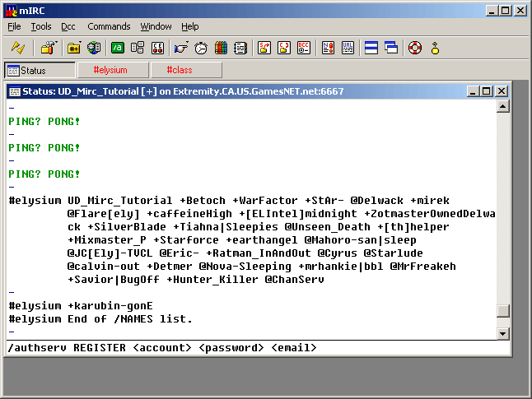Screen dimensions: 532x399
Task: Click nickname +Mixmaster_P
Action: tap(107, 240)
